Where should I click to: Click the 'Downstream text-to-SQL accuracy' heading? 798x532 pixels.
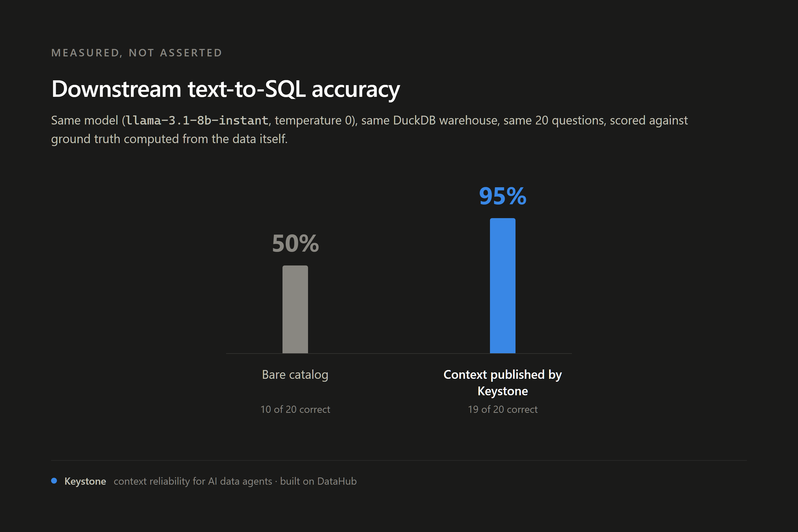click(x=226, y=90)
